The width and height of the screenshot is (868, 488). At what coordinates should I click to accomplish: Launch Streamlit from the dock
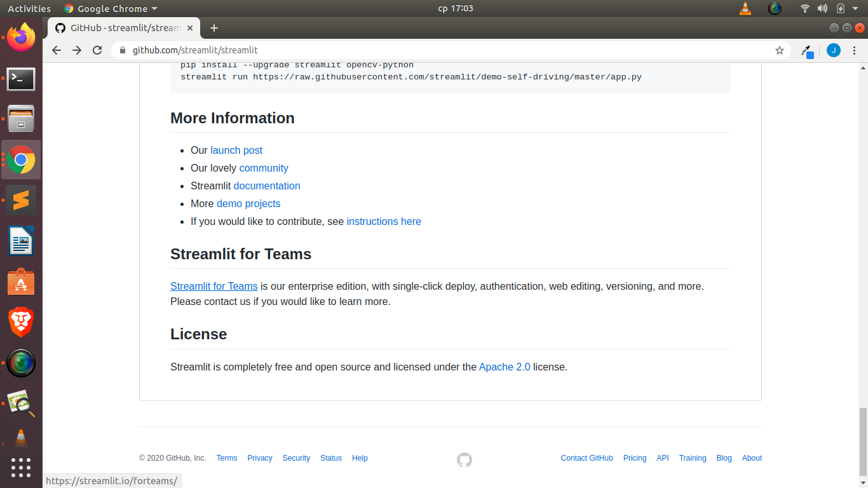click(x=21, y=200)
